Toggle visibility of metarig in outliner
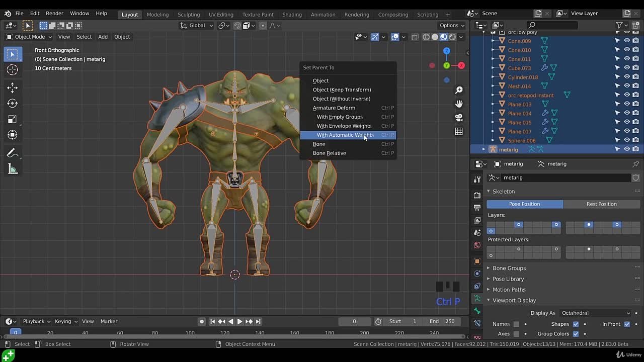This screenshot has width=644, height=362. click(x=627, y=149)
